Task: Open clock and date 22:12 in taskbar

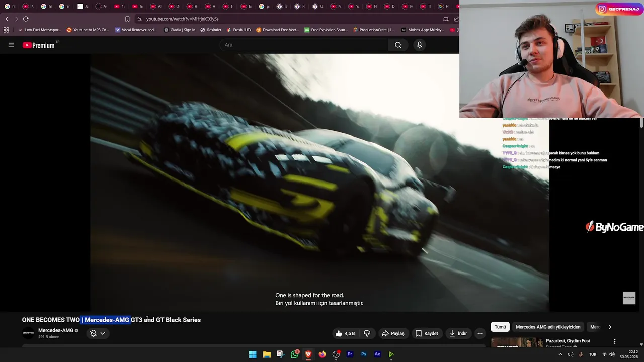Action: tap(629, 354)
